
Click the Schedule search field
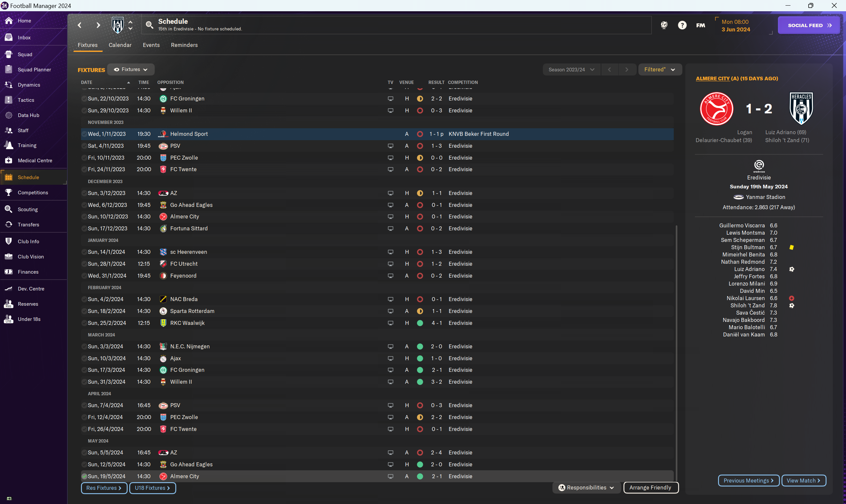(x=397, y=25)
